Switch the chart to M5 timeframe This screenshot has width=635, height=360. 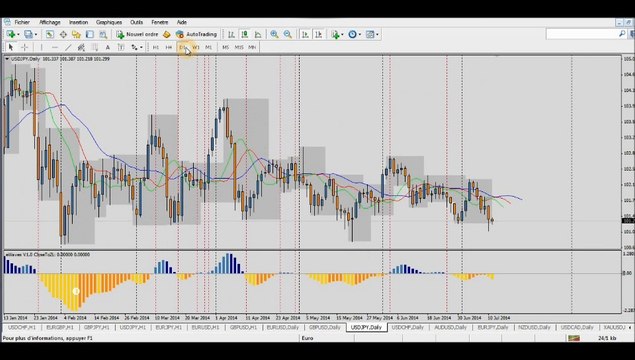coord(226,47)
